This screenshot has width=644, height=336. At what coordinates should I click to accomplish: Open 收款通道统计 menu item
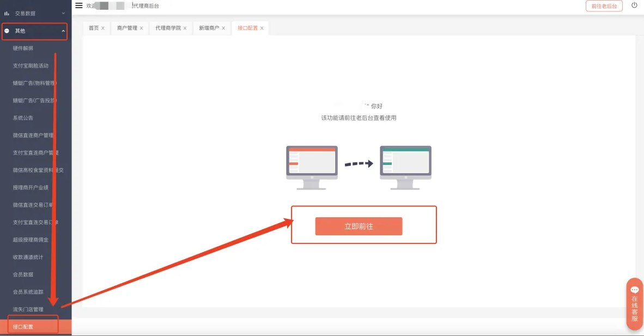(x=28, y=257)
